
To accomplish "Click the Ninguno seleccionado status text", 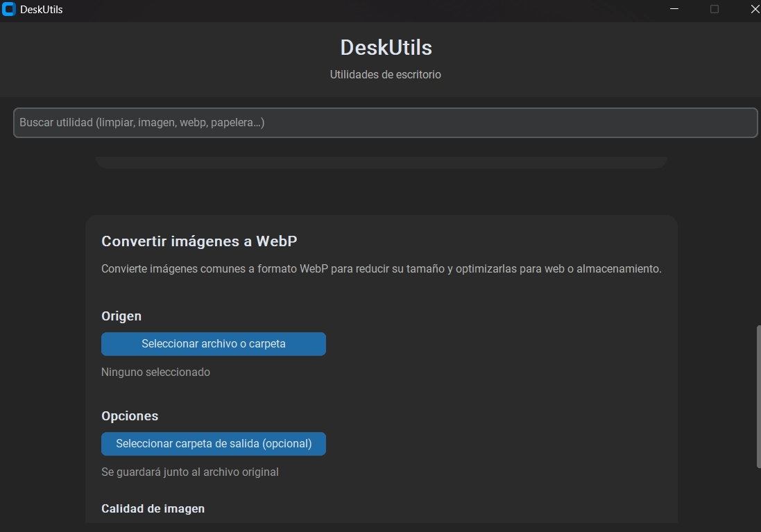I will [155, 372].
